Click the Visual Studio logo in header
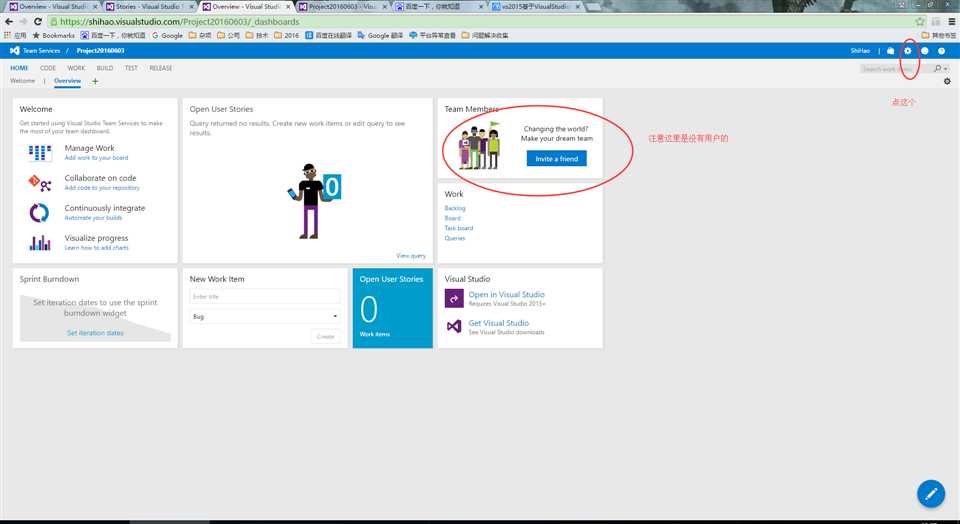The height and width of the screenshot is (524, 960). click(15, 51)
